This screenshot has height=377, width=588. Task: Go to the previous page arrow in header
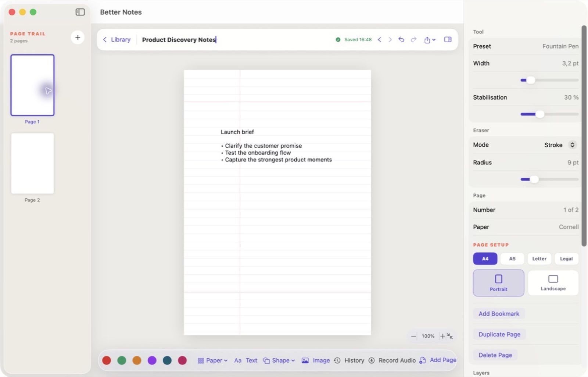click(380, 40)
